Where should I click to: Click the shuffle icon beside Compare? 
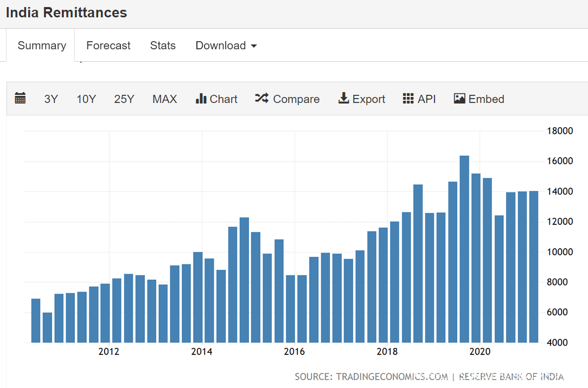point(261,99)
